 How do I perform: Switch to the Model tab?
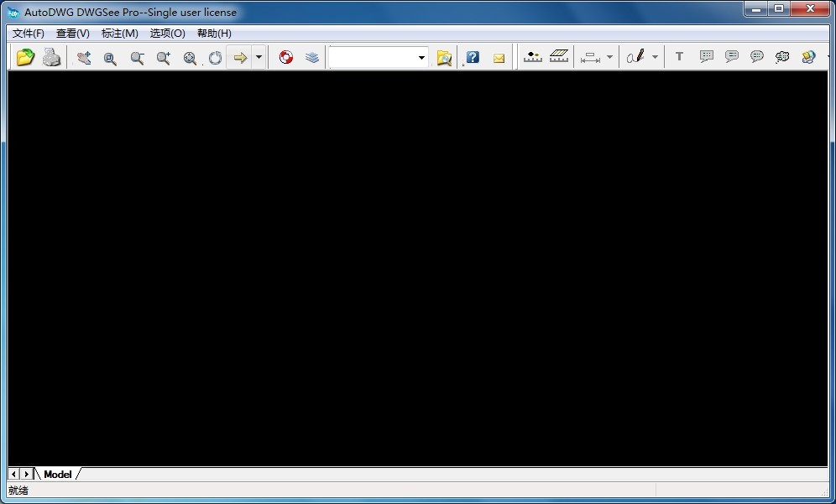pyautogui.click(x=58, y=474)
